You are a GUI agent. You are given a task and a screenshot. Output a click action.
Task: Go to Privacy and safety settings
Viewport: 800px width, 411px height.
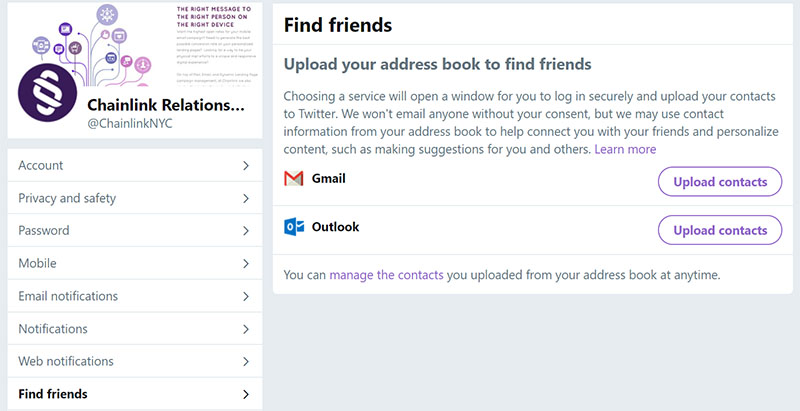point(135,198)
